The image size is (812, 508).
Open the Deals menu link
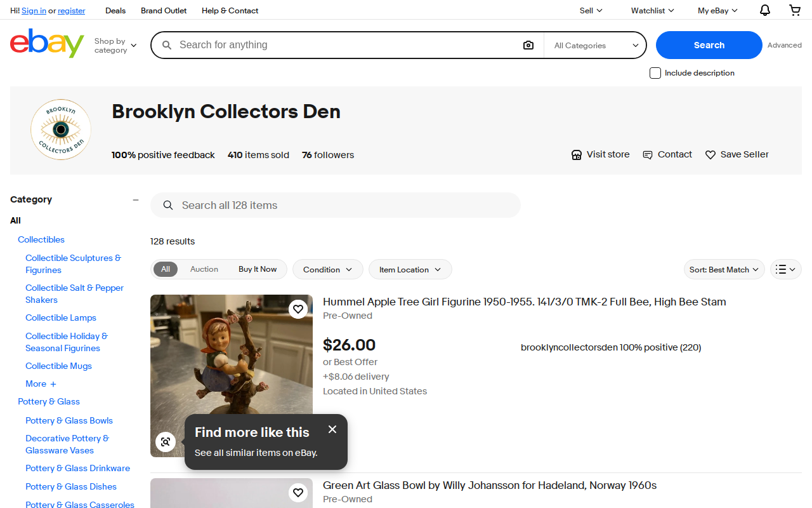(x=115, y=10)
